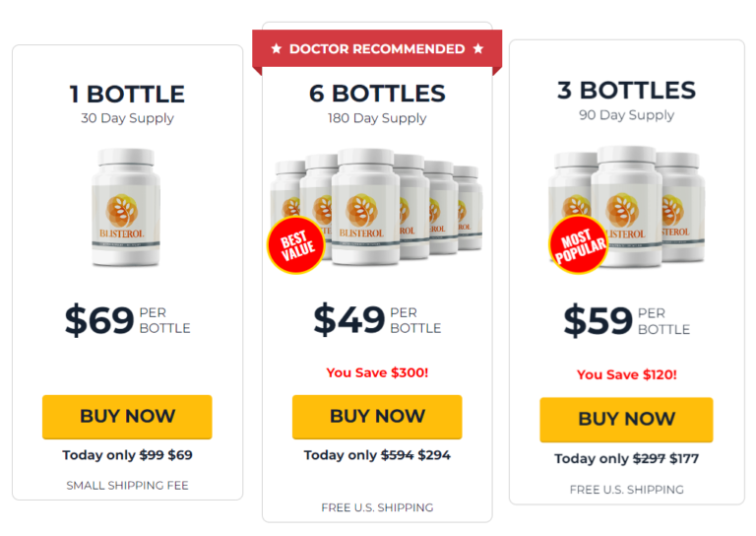
Task: Click the left star in Doctor Recommended banner
Action: point(277,48)
